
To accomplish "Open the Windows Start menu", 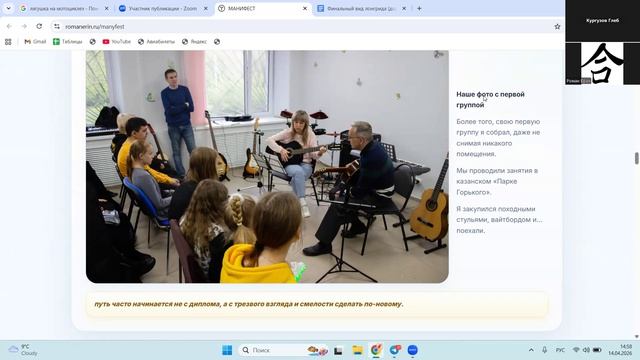I will (227, 350).
